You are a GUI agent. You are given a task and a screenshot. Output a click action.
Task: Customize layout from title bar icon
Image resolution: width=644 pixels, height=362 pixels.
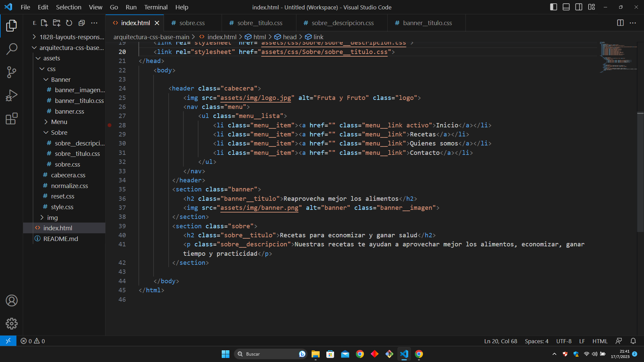click(591, 7)
